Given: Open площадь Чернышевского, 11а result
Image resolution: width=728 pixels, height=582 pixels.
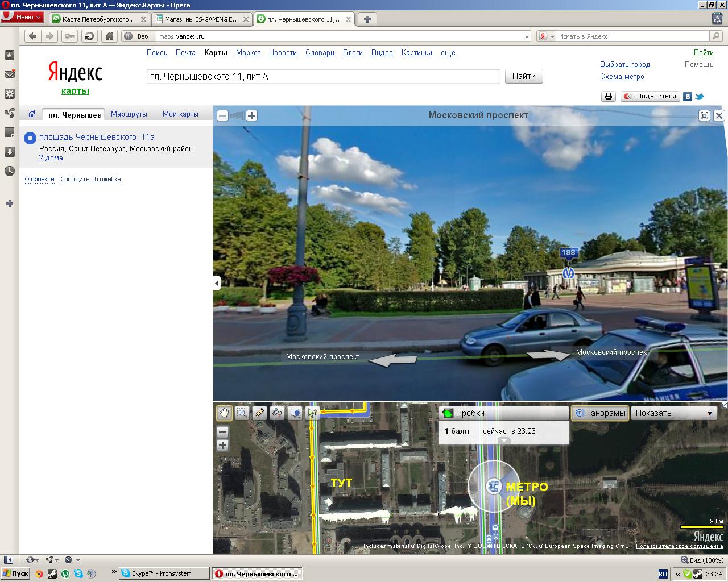Looking at the screenshot, I should pyautogui.click(x=97, y=137).
